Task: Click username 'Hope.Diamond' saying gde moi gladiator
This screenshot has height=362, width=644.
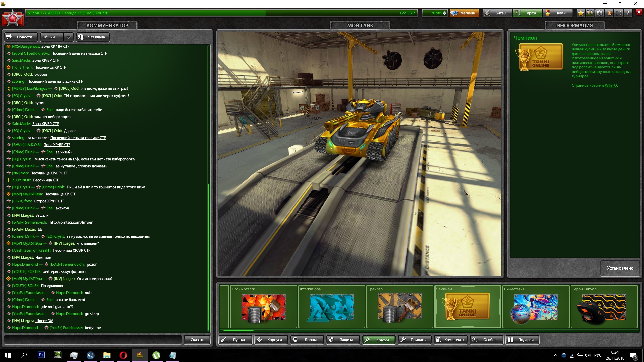Action: click(25, 307)
